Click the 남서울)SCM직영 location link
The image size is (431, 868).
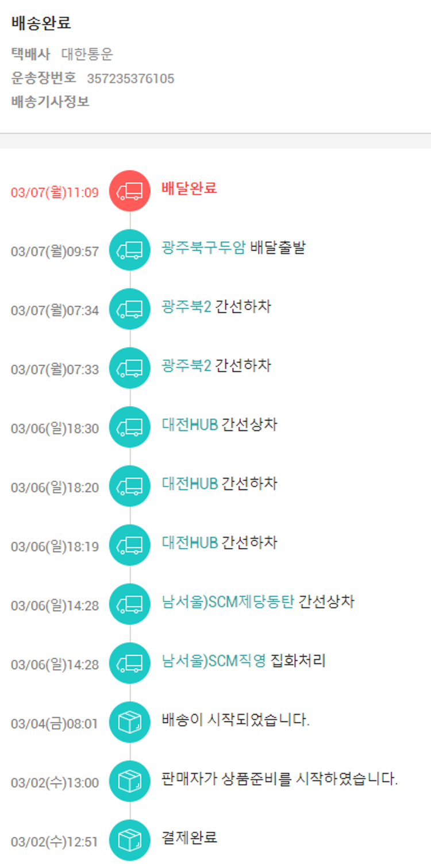coord(214,661)
